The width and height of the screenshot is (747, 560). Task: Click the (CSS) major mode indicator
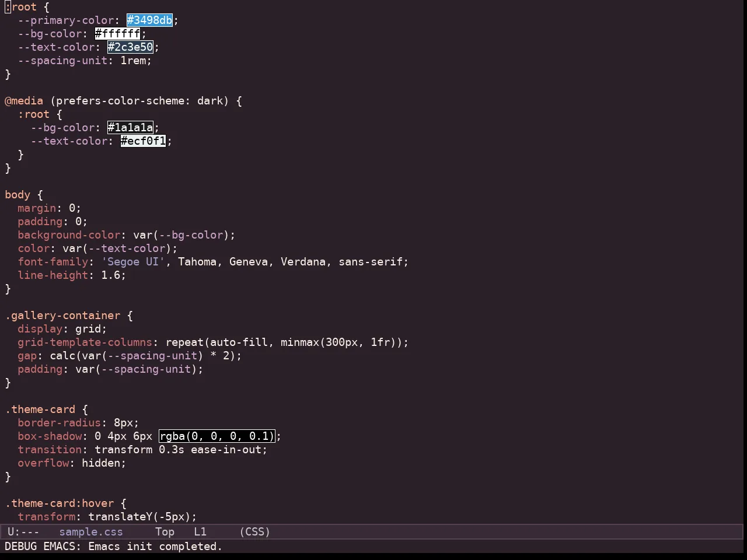[255, 532]
